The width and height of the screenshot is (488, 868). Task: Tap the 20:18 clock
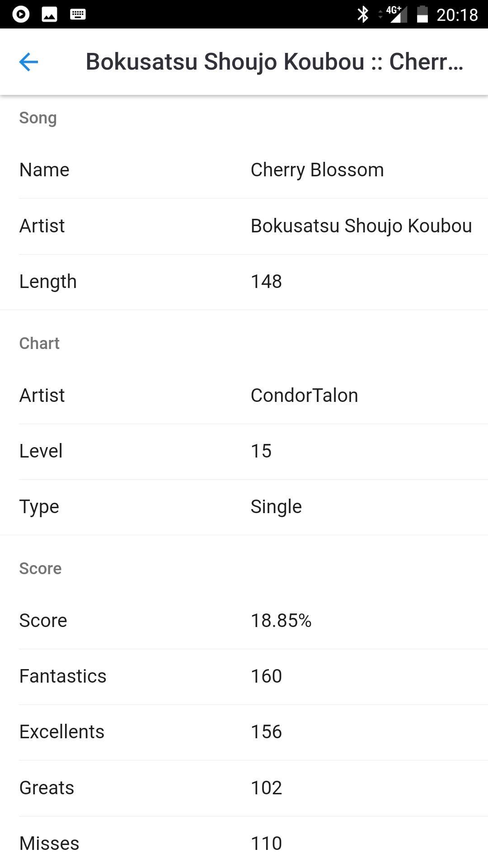[x=457, y=15]
